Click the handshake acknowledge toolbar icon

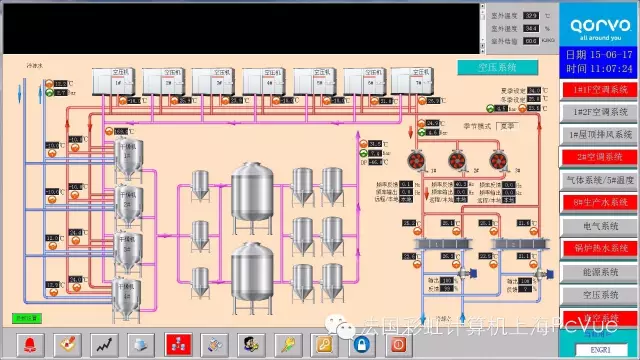coord(214,345)
